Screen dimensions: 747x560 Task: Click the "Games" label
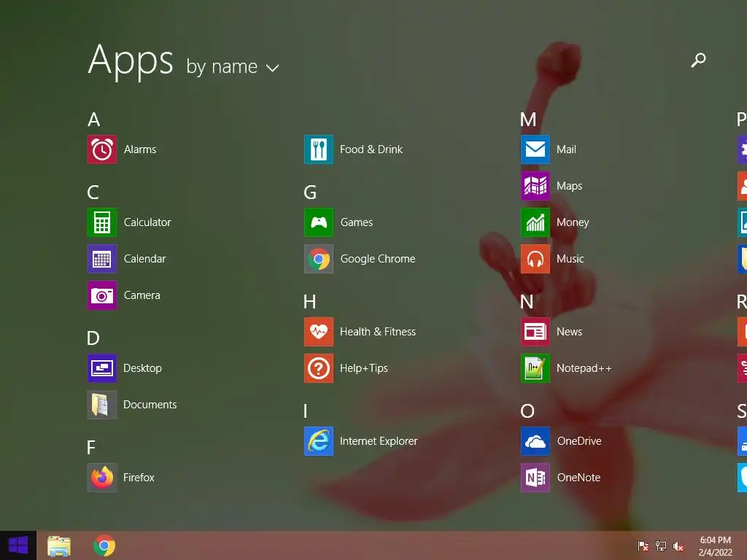[356, 222]
